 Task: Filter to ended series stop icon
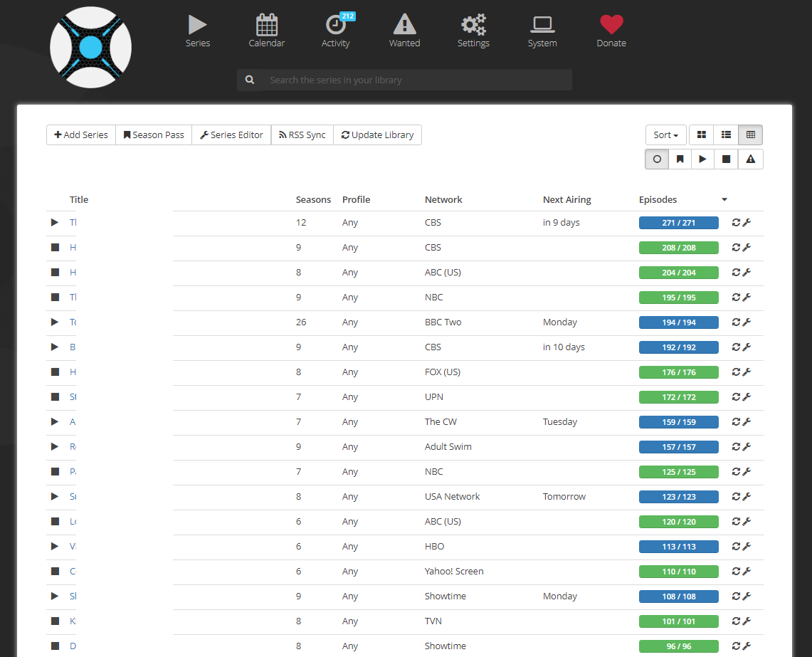point(726,159)
